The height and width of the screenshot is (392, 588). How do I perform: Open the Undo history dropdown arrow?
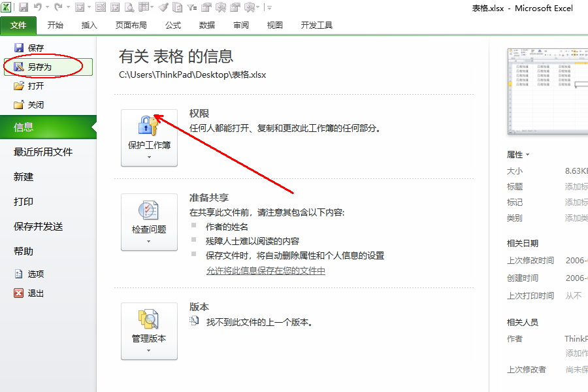click(48, 8)
